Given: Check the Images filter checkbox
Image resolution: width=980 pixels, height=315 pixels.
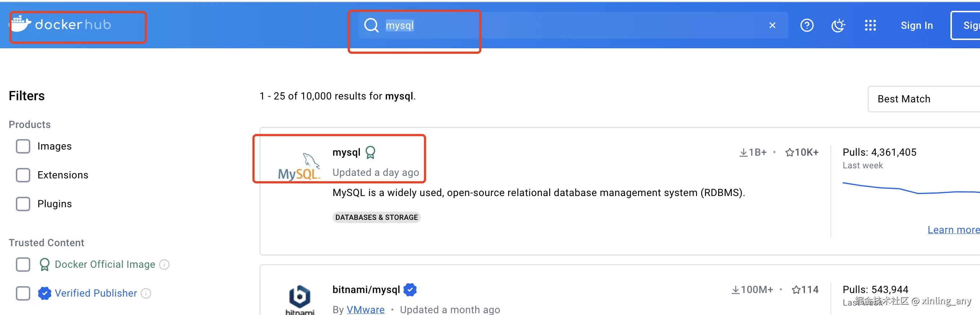Looking at the screenshot, I should coord(23,146).
